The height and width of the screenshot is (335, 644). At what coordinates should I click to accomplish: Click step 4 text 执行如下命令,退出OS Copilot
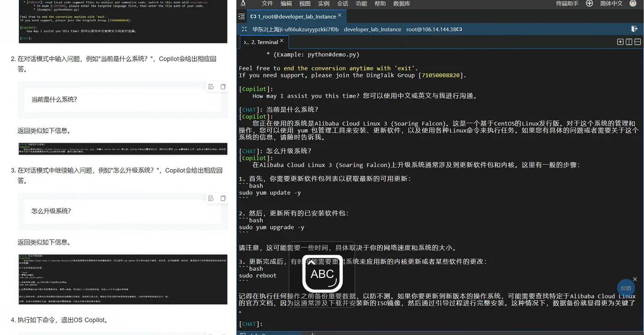[x=63, y=320]
